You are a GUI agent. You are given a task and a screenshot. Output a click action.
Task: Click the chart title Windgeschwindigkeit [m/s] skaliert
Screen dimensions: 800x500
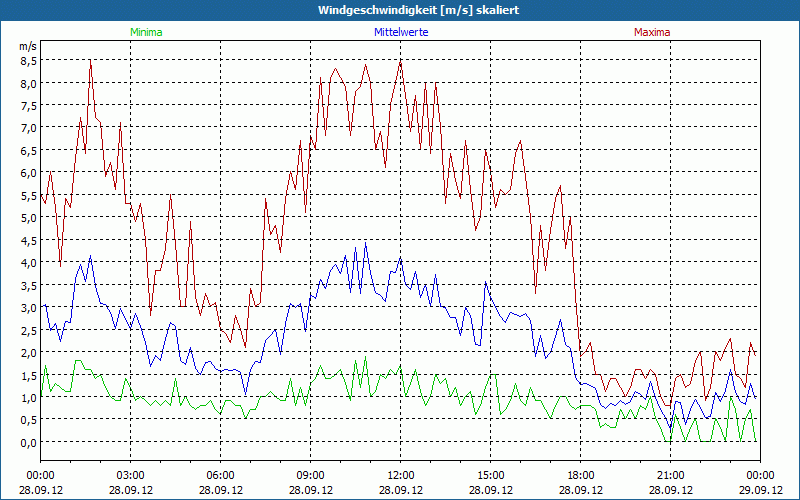pos(418,10)
